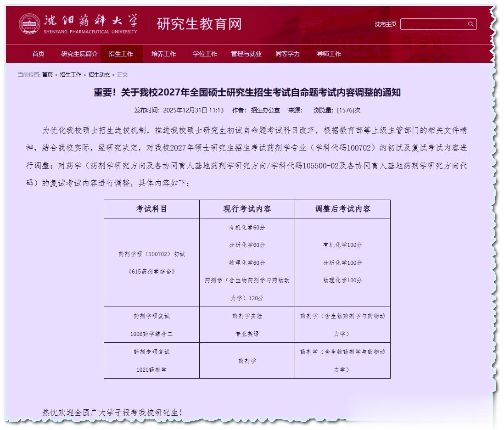Image resolution: width=504 pixels, height=430 pixels.
Task: Click cell text 物理化学60分
Action: pos(247,263)
